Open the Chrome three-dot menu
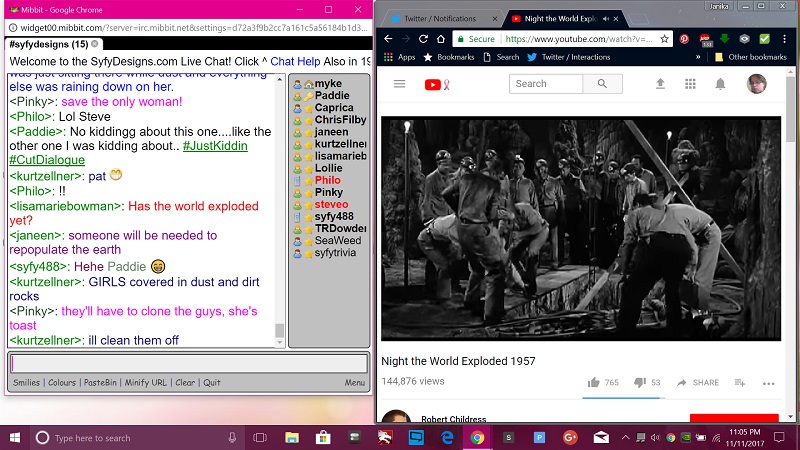This screenshot has width=800, height=450. (785, 39)
